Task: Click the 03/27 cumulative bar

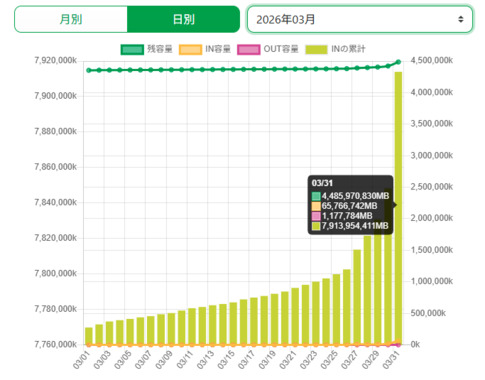Action: (357, 297)
